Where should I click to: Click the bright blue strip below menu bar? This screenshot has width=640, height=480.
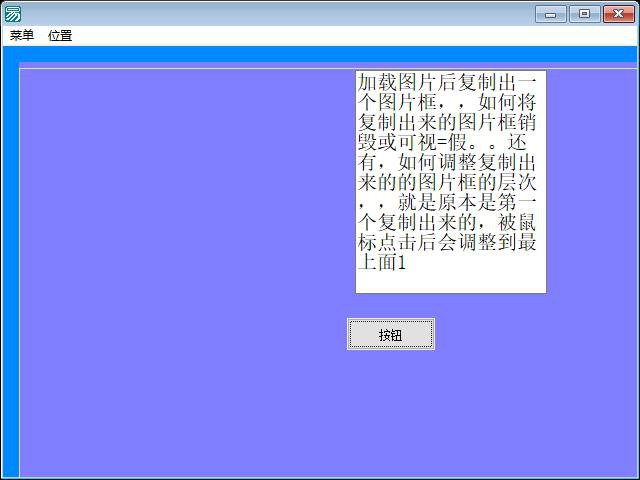click(320, 53)
